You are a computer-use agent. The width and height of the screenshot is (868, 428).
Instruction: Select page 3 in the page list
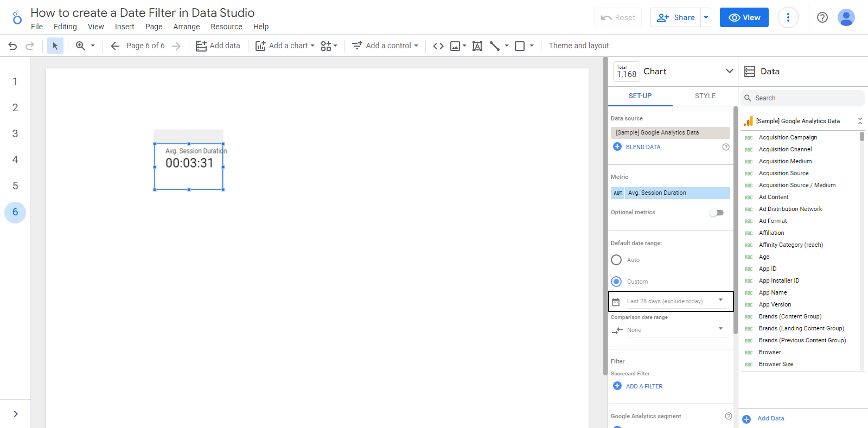(x=15, y=133)
